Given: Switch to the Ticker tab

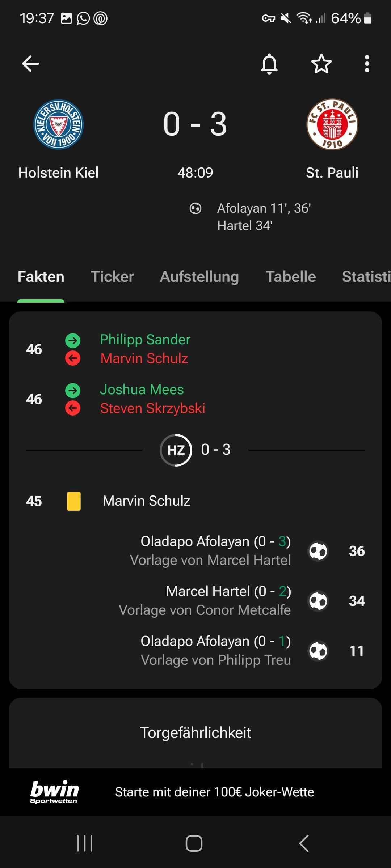Looking at the screenshot, I should (x=112, y=277).
